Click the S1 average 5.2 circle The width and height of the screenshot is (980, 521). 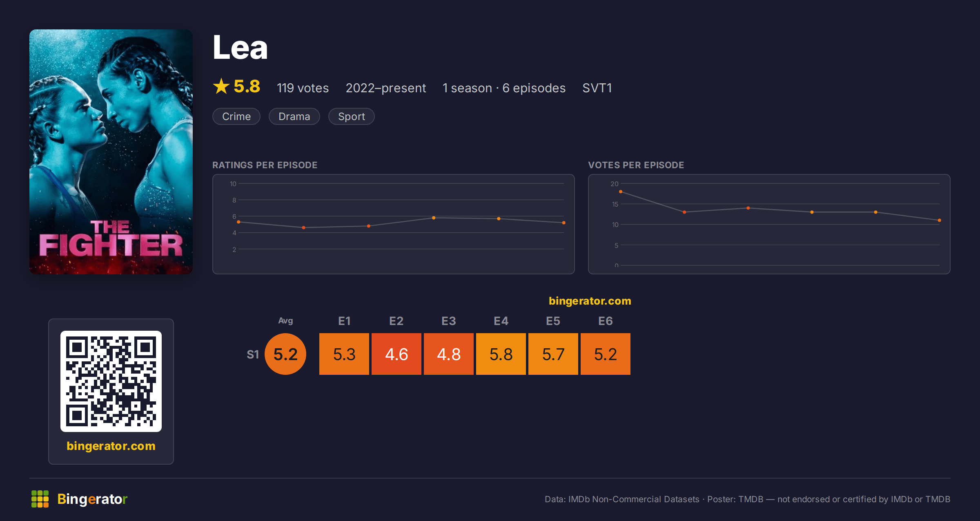pos(285,354)
